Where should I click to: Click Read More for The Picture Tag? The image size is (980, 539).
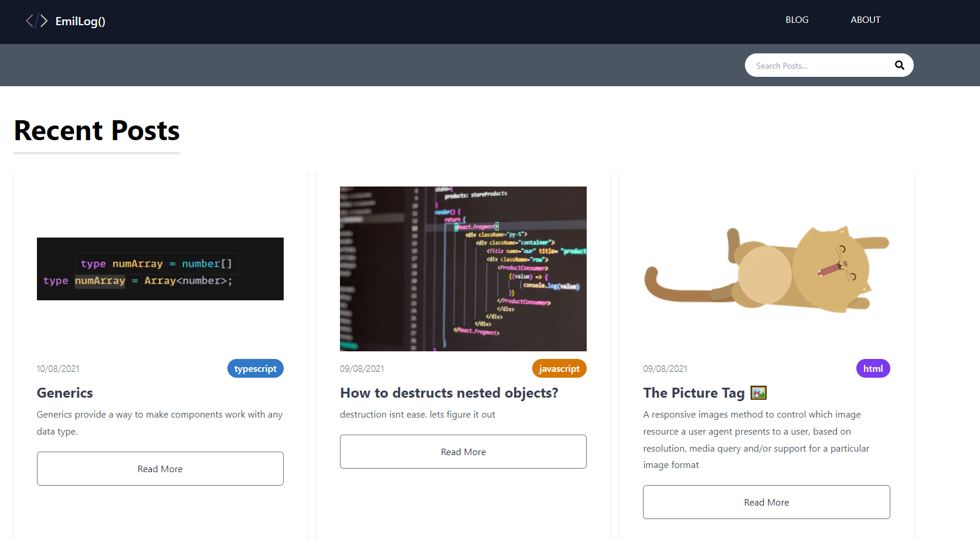[766, 502]
